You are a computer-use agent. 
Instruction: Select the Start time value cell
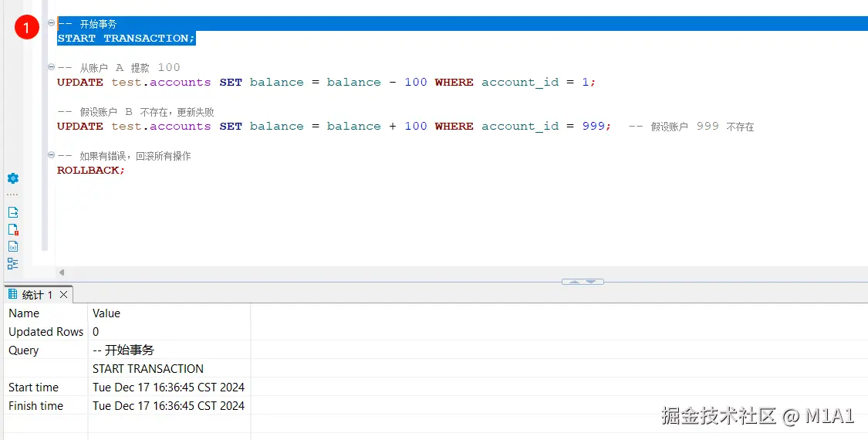169,388
